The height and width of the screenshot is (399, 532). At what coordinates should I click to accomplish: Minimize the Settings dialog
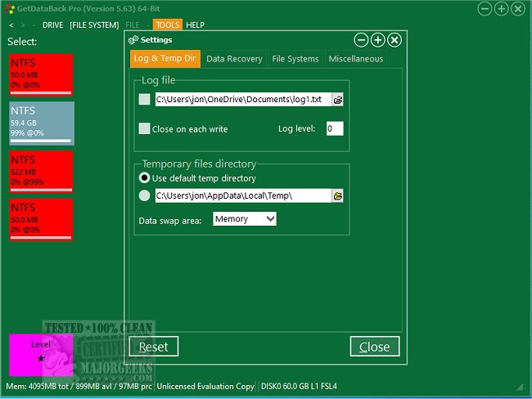pos(361,40)
